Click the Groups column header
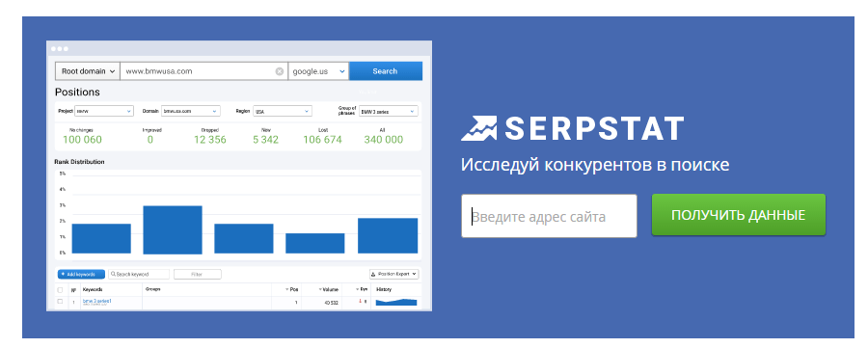Viewport: 868px width, 348px height. coord(152,289)
